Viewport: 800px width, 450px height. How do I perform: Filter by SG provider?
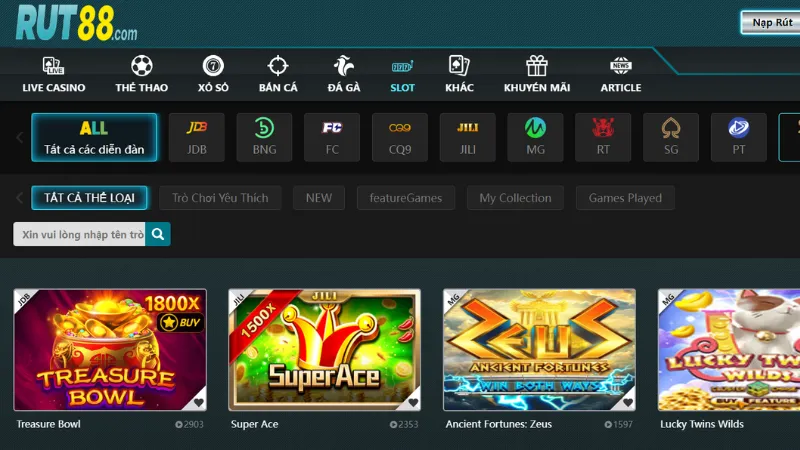point(671,137)
